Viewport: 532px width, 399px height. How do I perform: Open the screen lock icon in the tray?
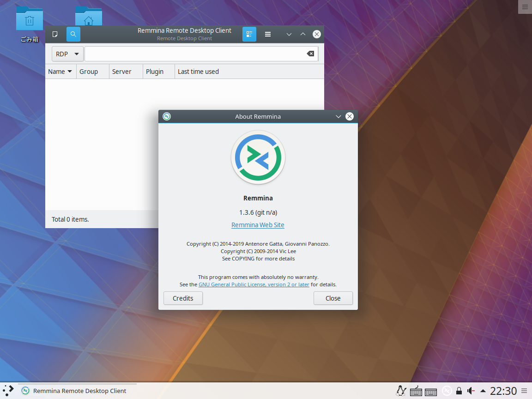click(459, 391)
